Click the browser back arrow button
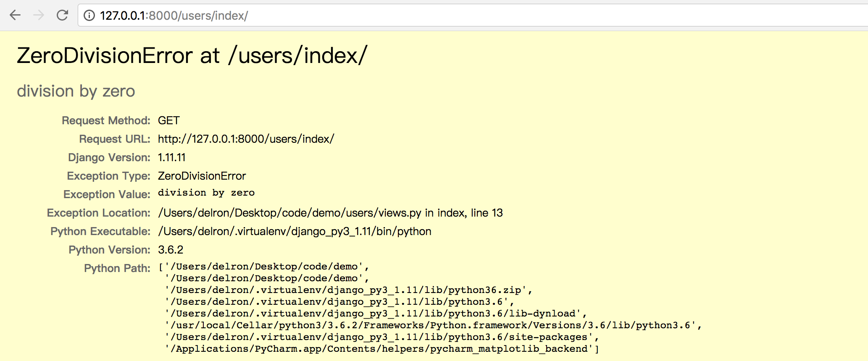Screen dimensions: 868x361 pos(15,16)
